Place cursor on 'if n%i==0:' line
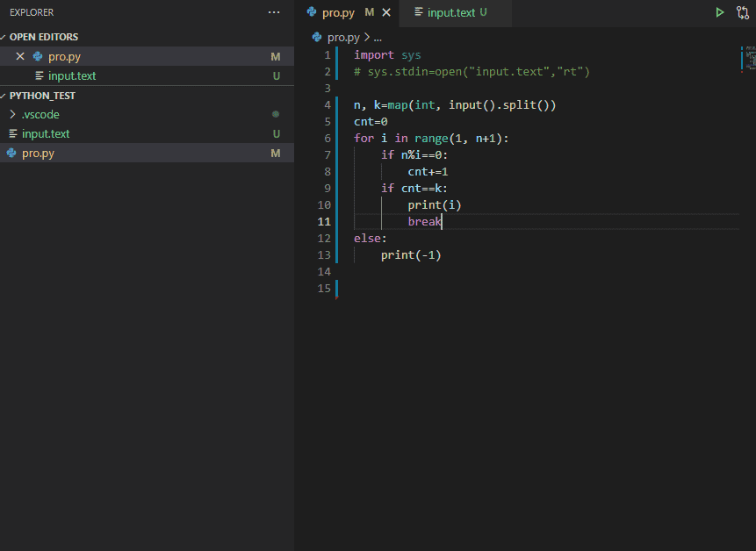Image resolution: width=756 pixels, height=551 pixels. [414, 155]
